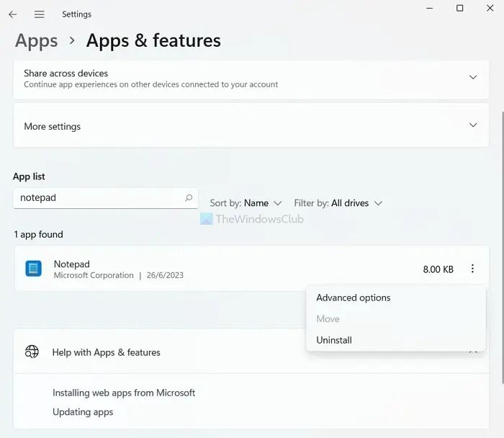Image resolution: width=504 pixels, height=438 pixels.
Task: Open the hamburger navigation menu
Action: [x=39, y=14]
